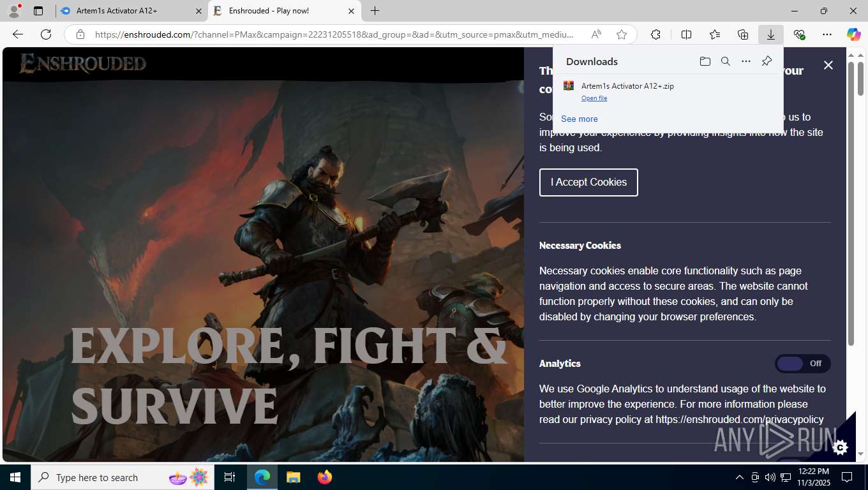Viewport: 868px width, 490px height.
Task: Open Windows notification center
Action: pyautogui.click(x=847, y=477)
